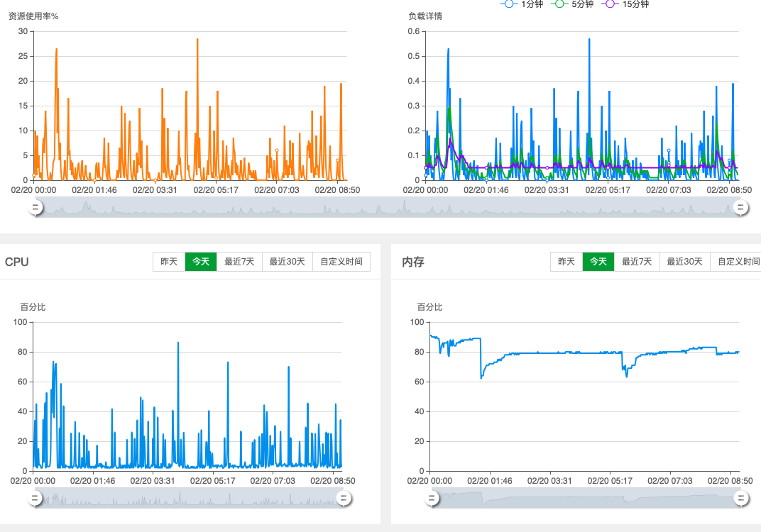Switch 内存 chart to 最近7天
The width and height of the screenshot is (761, 532).
pos(637,262)
